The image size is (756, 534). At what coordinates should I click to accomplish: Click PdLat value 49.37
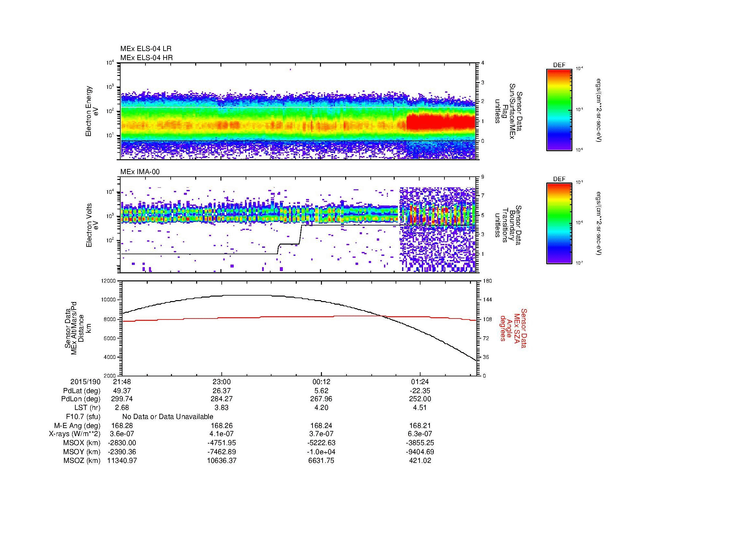(x=122, y=391)
